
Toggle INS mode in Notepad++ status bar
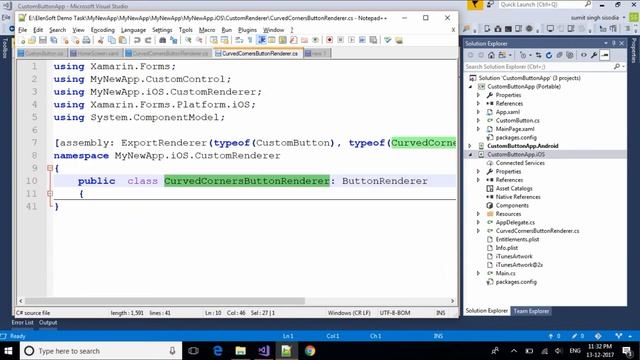click(x=441, y=313)
